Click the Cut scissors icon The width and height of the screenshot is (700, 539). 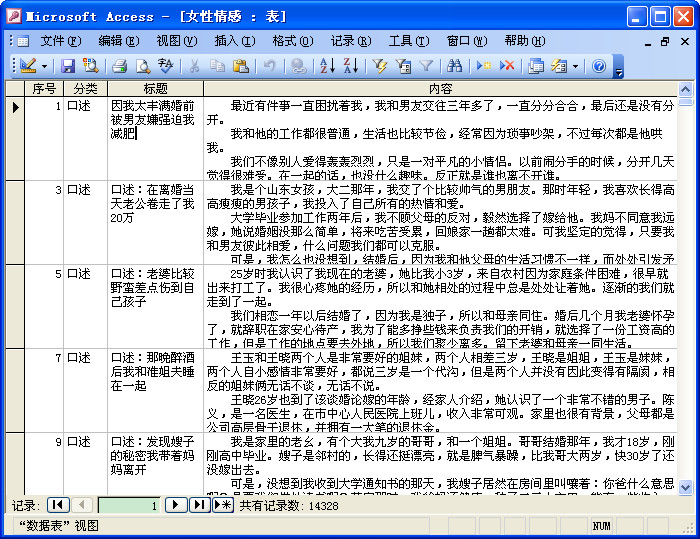tap(194, 66)
